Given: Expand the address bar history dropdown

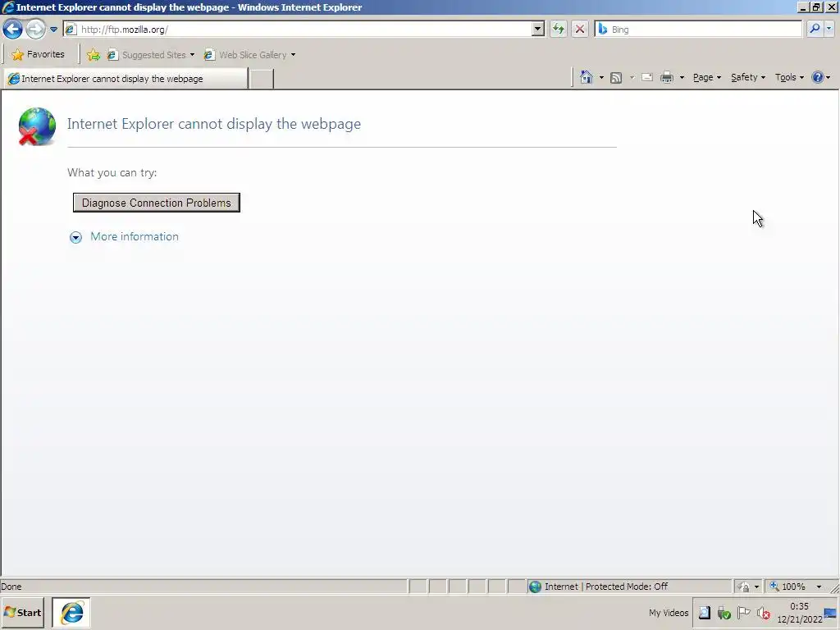Looking at the screenshot, I should 538,30.
